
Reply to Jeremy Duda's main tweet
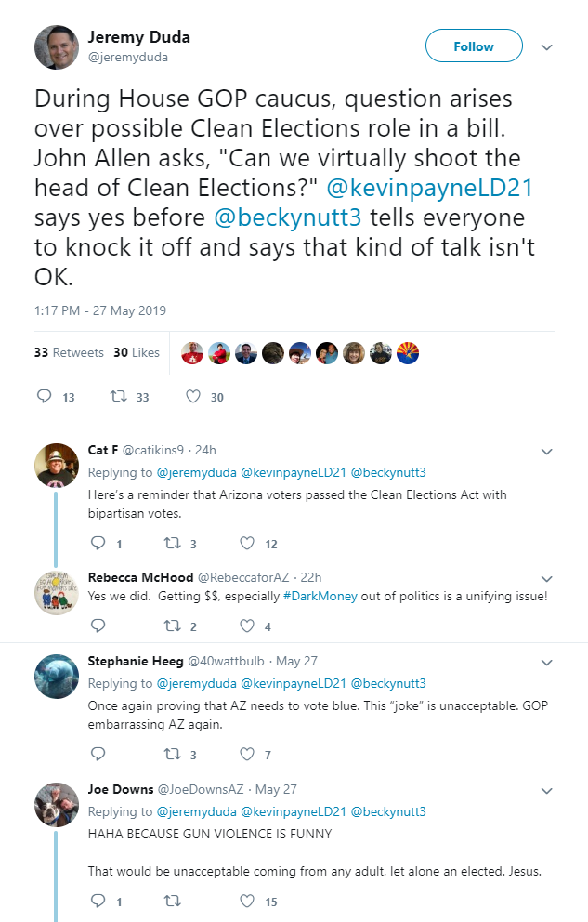[x=44, y=397]
